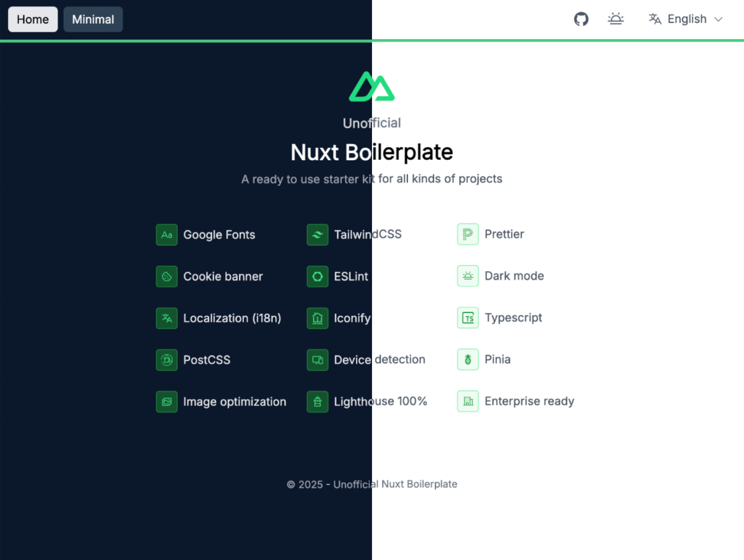This screenshot has width=744, height=560.
Task: Click the Prettier icon
Action: tap(468, 234)
